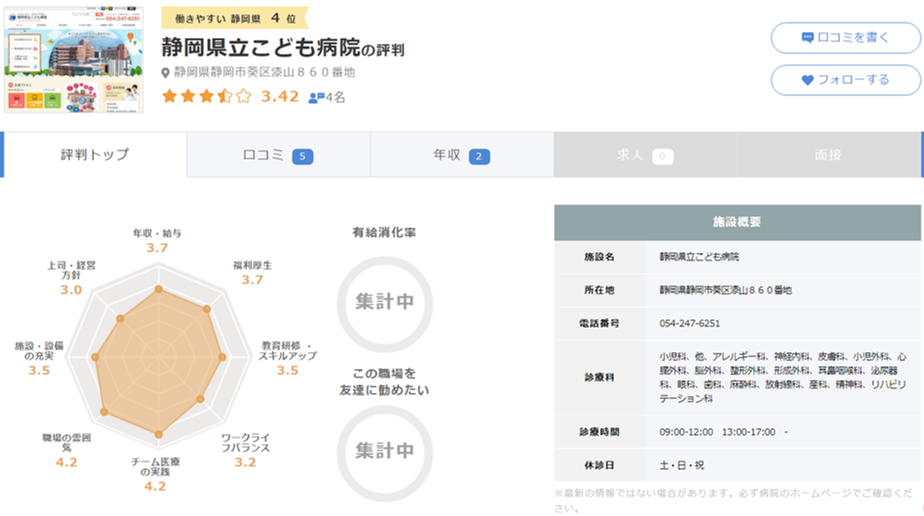This screenshot has width=924, height=516.
Task: Click the count badge 5 on 口コミ tab
Action: pos(302,157)
